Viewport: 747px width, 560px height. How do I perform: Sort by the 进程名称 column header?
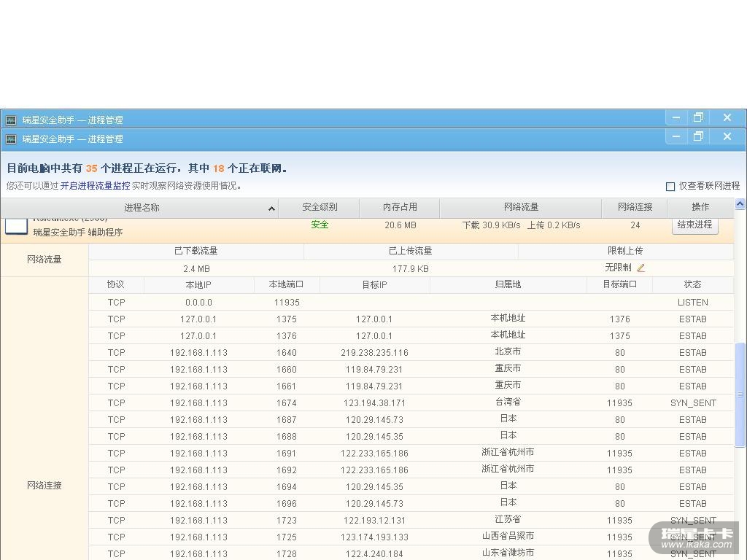139,208
